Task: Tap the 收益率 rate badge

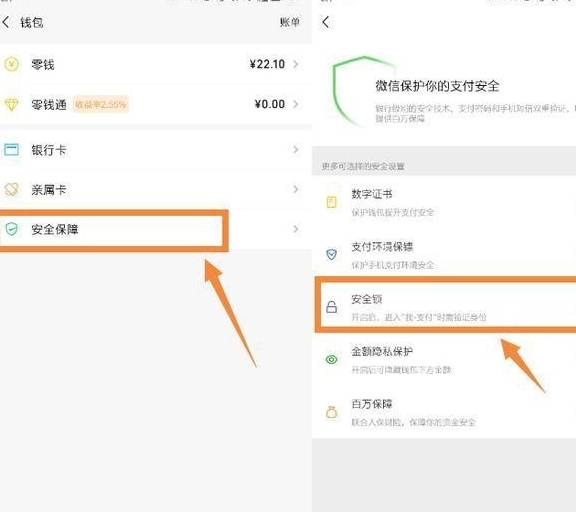Action: coord(100,105)
